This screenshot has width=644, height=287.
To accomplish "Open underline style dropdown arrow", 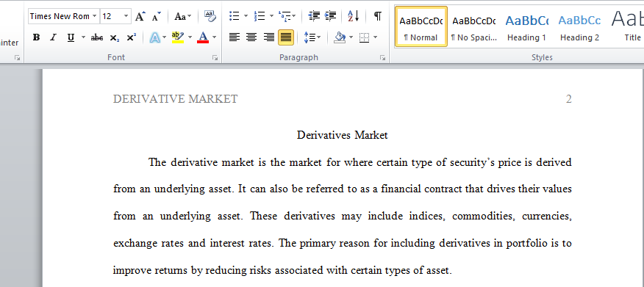I will [83, 37].
